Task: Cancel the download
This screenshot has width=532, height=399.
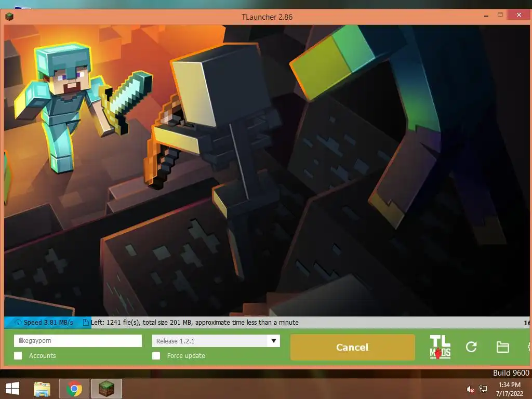Action: [352, 347]
